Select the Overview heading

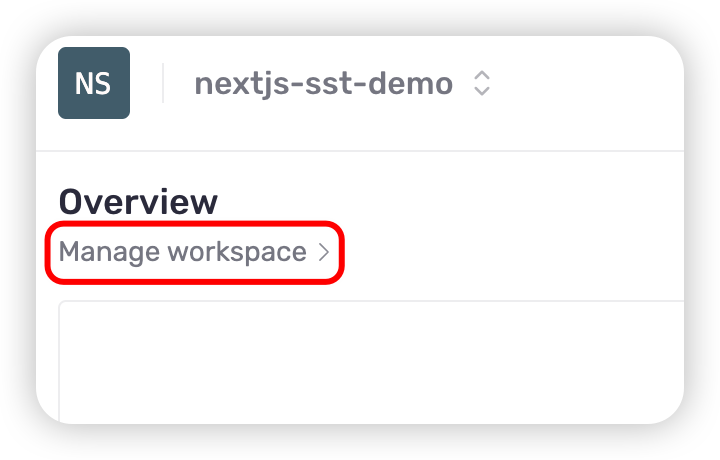pyautogui.click(x=138, y=202)
